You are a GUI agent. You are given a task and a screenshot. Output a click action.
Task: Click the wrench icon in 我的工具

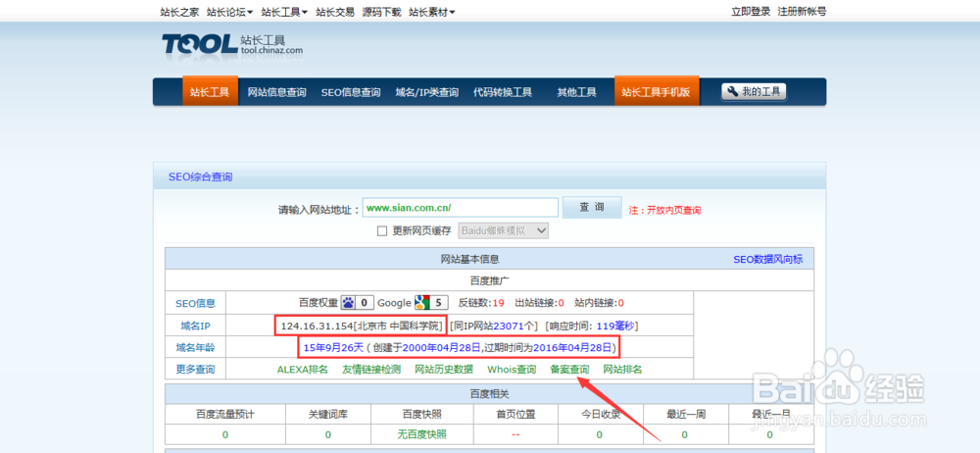coord(733,92)
